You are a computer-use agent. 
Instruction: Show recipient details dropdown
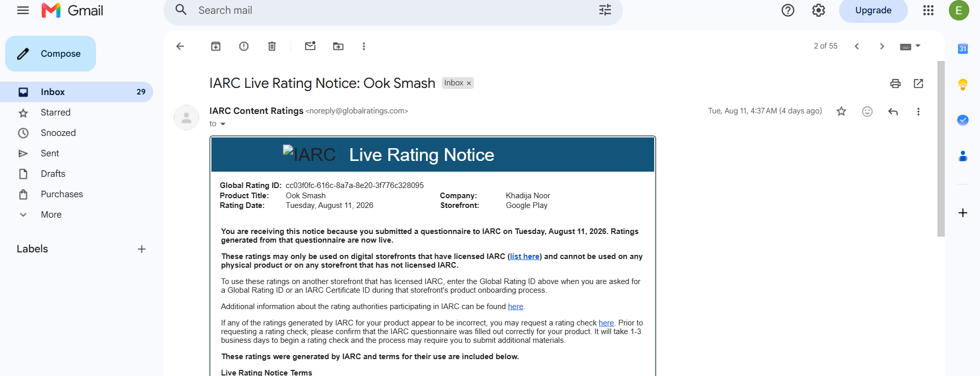coord(223,124)
